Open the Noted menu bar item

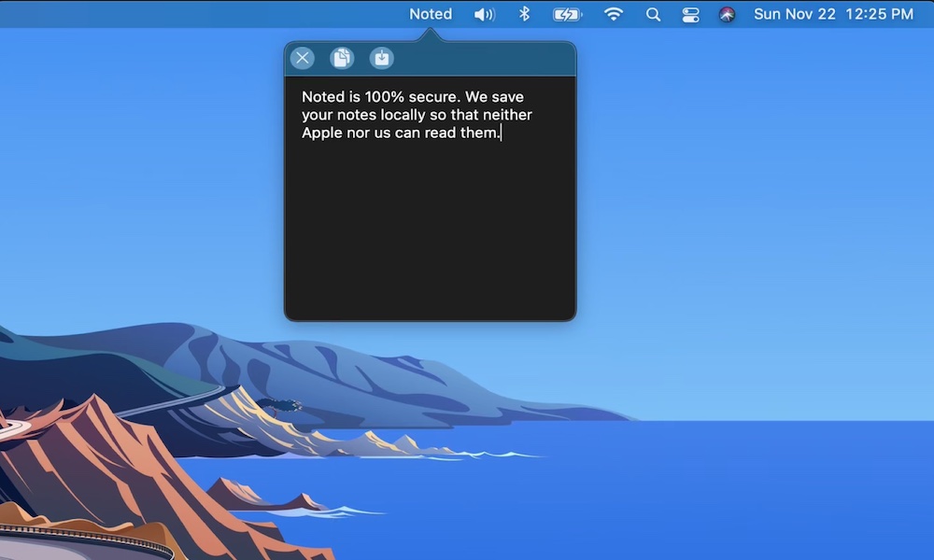click(x=431, y=14)
